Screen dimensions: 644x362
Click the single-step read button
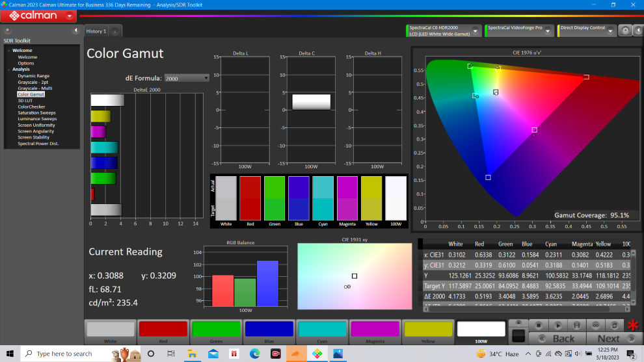pyautogui.click(x=576, y=325)
